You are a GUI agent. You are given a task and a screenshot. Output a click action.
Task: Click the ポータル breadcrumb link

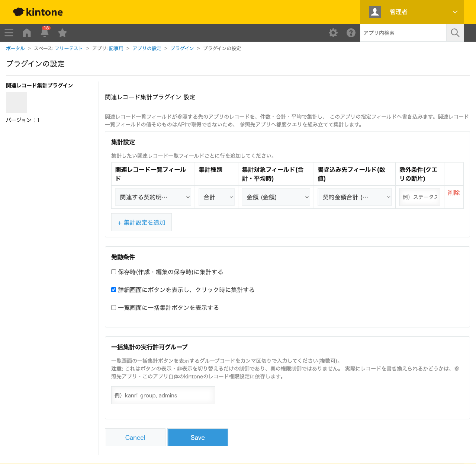pos(15,48)
